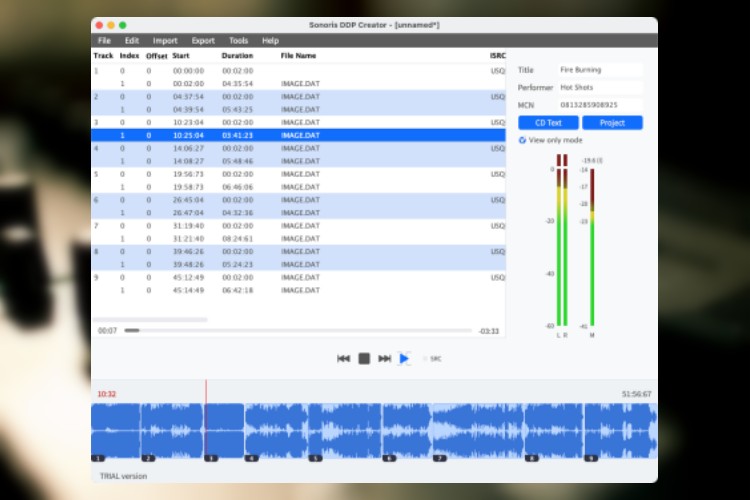This screenshot has height=500, width=750.
Task: Open the File menu
Action: click(104, 41)
